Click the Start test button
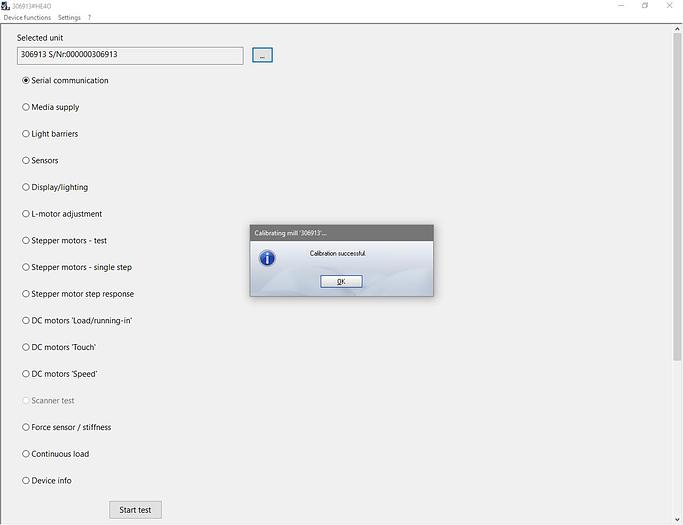This screenshot has width=683, height=525. click(x=135, y=510)
